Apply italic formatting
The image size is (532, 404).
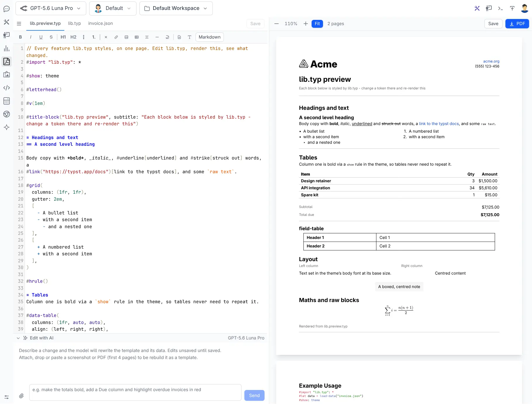click(31, 37)
